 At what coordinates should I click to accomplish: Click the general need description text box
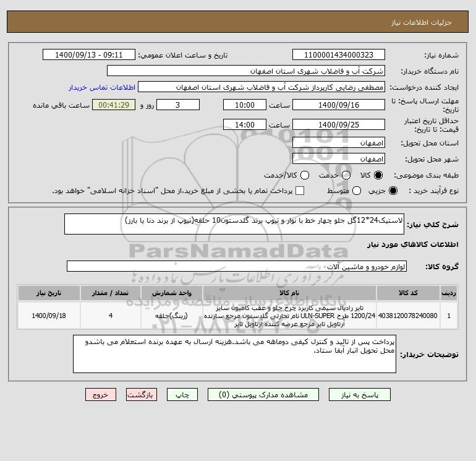[x=234, y=224]
